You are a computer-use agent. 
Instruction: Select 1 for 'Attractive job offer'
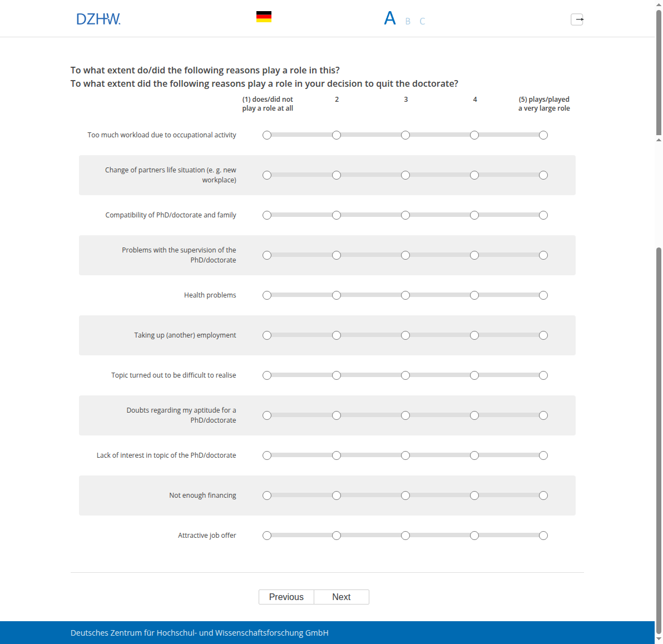pos(267,536)
